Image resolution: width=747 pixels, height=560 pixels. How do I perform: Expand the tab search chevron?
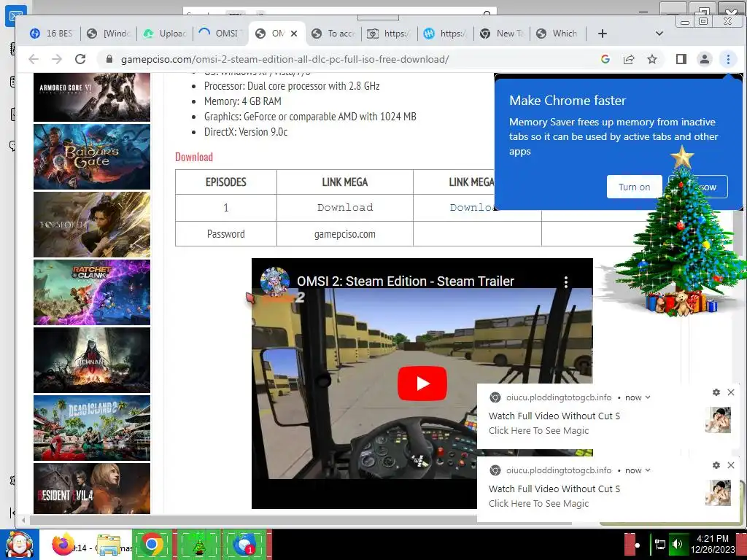pos(659,34)
